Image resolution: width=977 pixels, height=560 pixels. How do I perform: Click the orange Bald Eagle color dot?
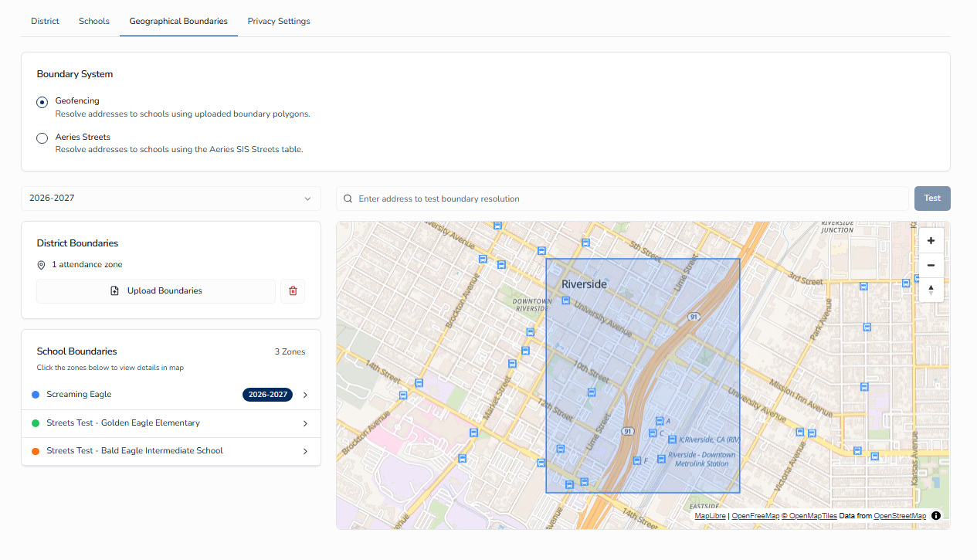pos(36,451)
